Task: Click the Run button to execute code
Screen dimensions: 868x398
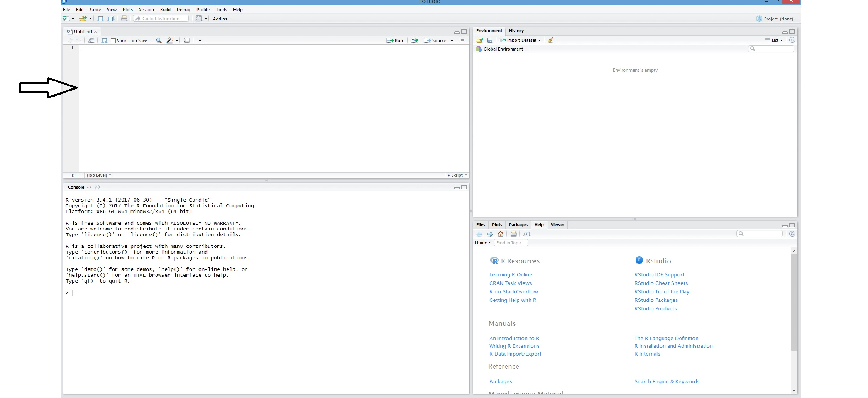Action: pos(394,40)
